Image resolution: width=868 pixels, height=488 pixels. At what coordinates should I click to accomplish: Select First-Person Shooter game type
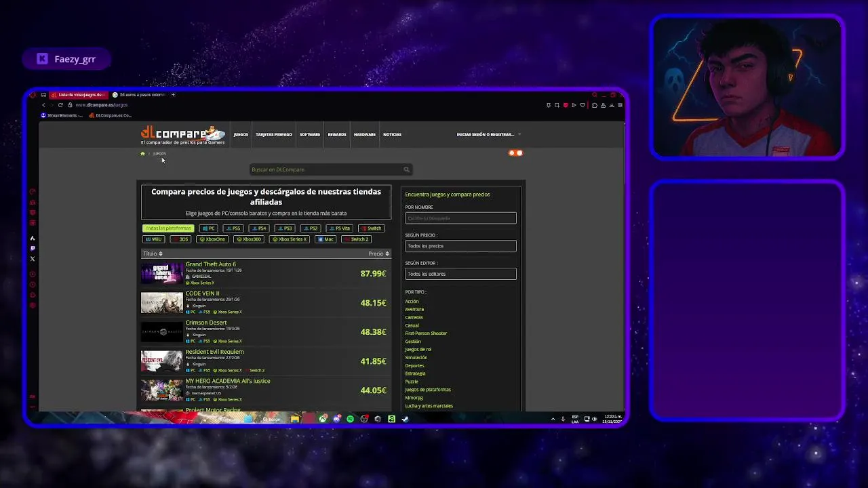(x=426, y=333)
